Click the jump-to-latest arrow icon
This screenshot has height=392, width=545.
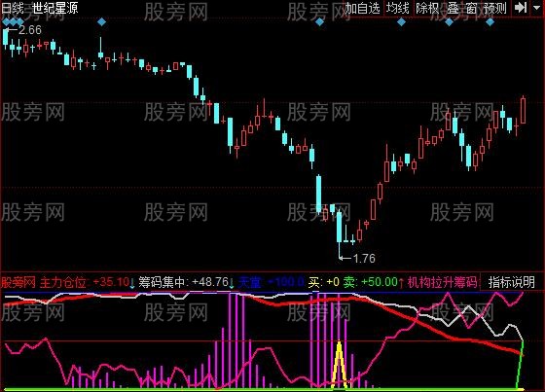point(521,8)
